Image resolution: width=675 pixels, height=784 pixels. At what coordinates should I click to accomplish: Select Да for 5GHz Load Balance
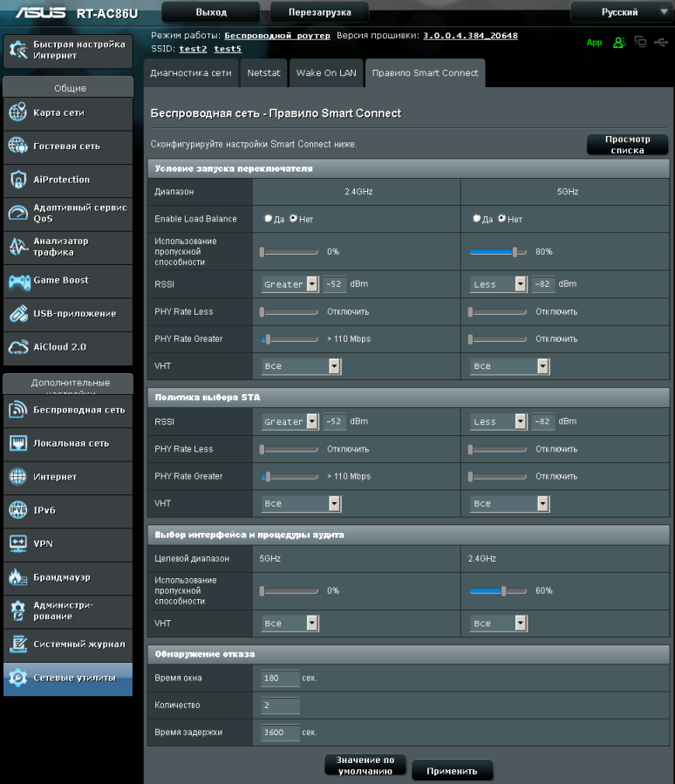476,218
